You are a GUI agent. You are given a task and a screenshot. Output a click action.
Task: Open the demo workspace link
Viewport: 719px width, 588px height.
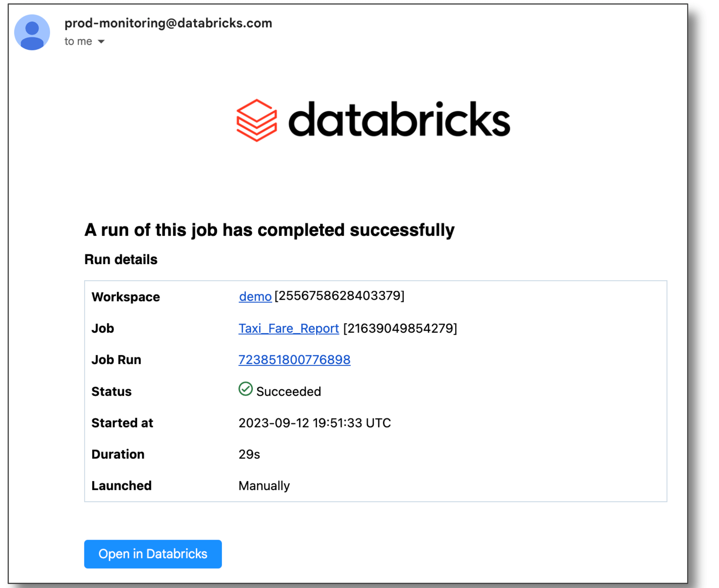[255, 296]
